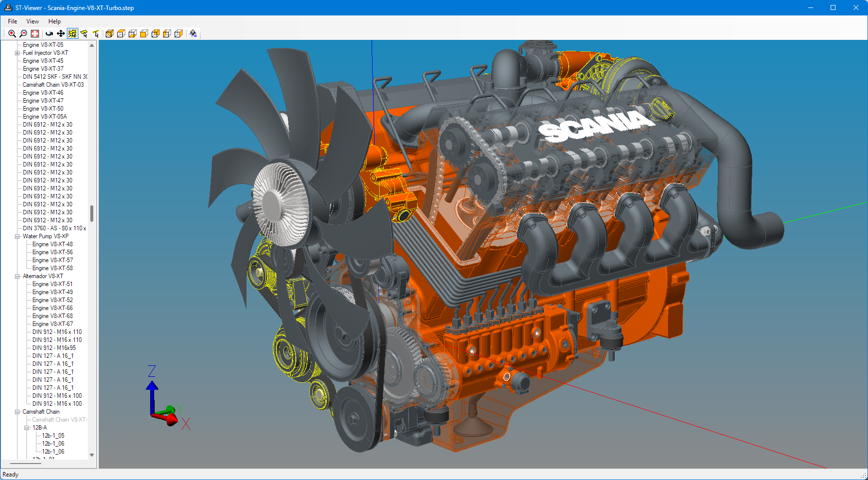
Task: Select Engine V8-XT-50 in tree
Action: [x=43, y=109]
